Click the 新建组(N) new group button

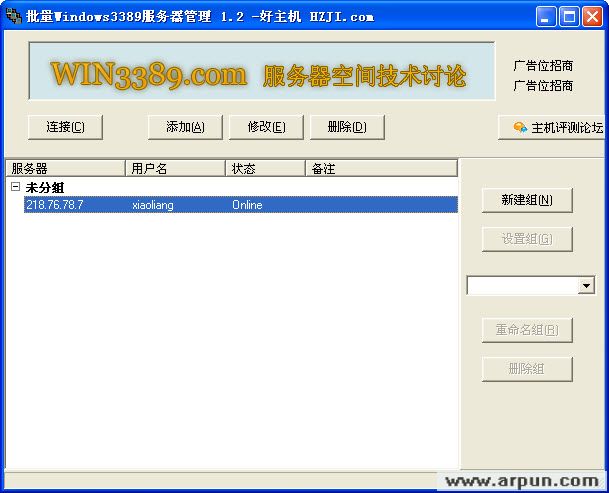(527, 200)
